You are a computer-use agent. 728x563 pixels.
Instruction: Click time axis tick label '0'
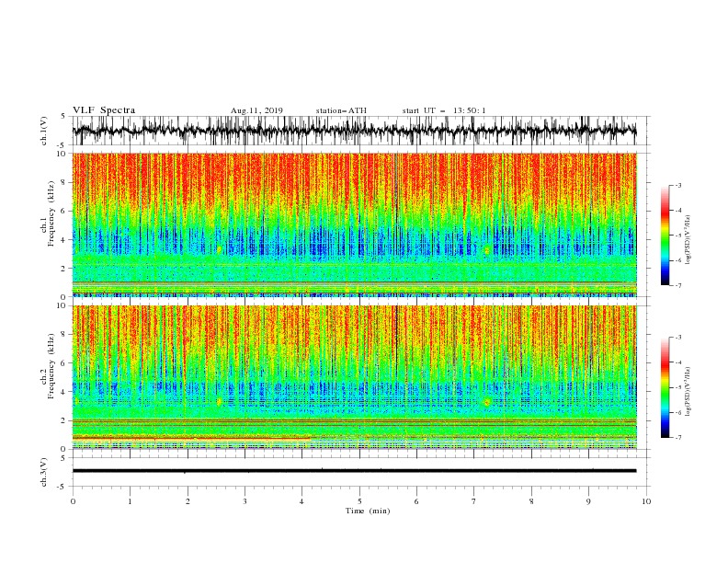(x=73, y=501)
